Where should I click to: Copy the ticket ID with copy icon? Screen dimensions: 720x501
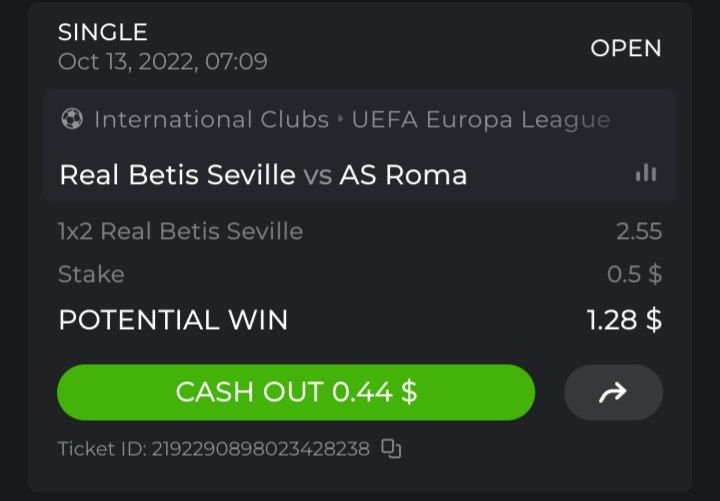391,448
